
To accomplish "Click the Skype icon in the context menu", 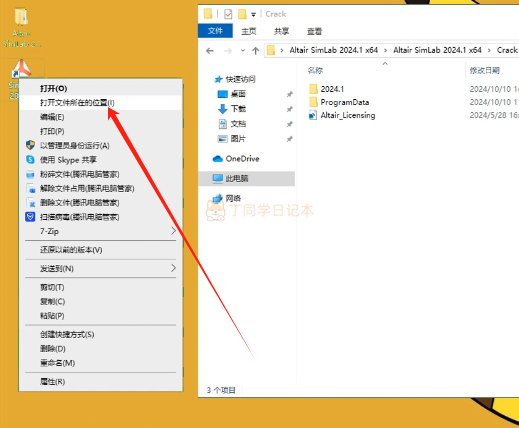I will tap(30, 160).
